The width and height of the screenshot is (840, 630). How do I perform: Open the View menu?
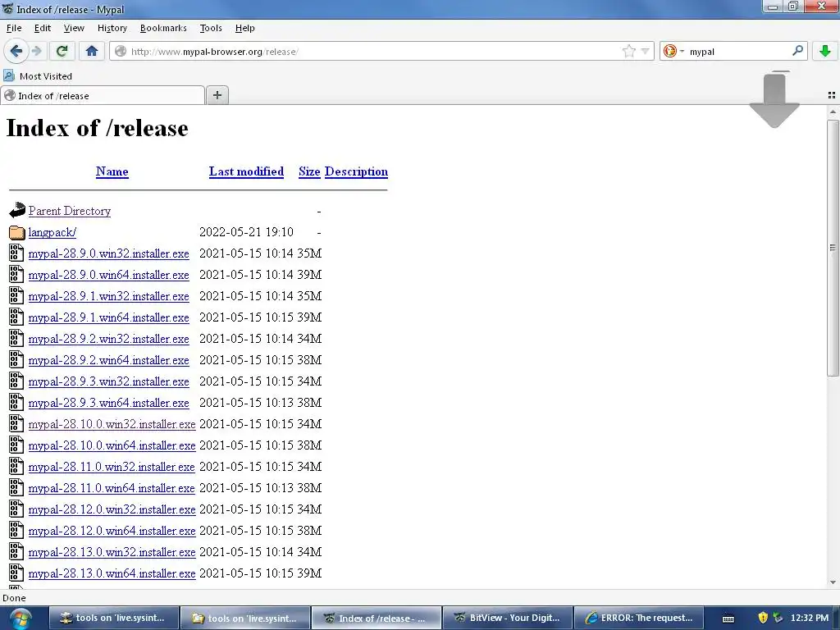(73, 28)
